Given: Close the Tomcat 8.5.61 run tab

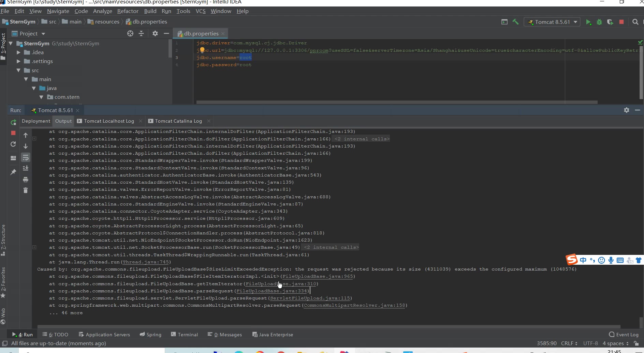Looking at the screenshot, I should point(78,110).
